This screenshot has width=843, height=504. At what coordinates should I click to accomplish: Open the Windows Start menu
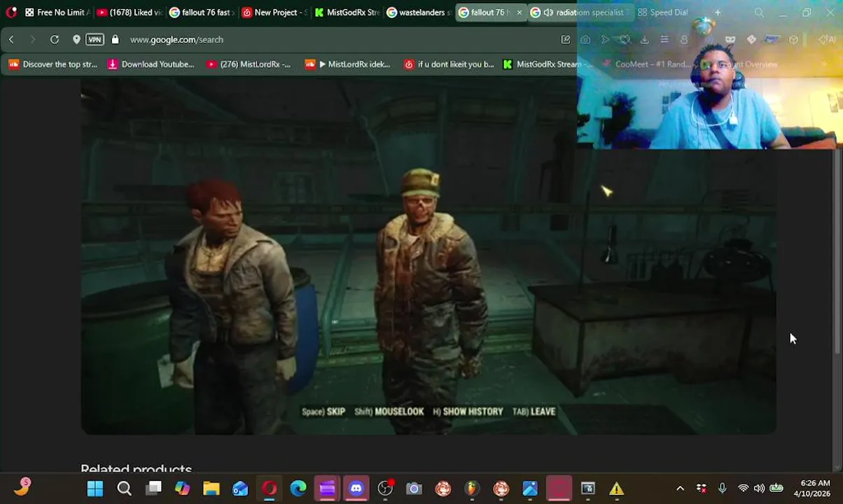(95, 489)
